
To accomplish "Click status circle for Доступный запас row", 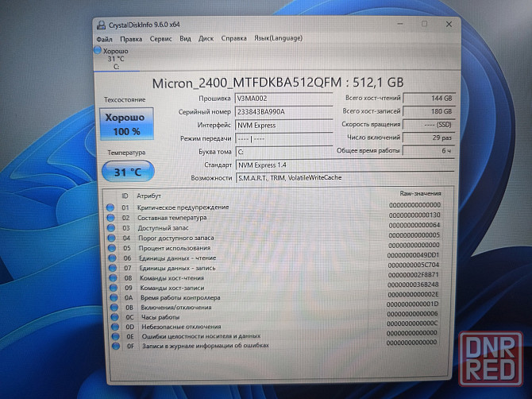I will point(111,228).
